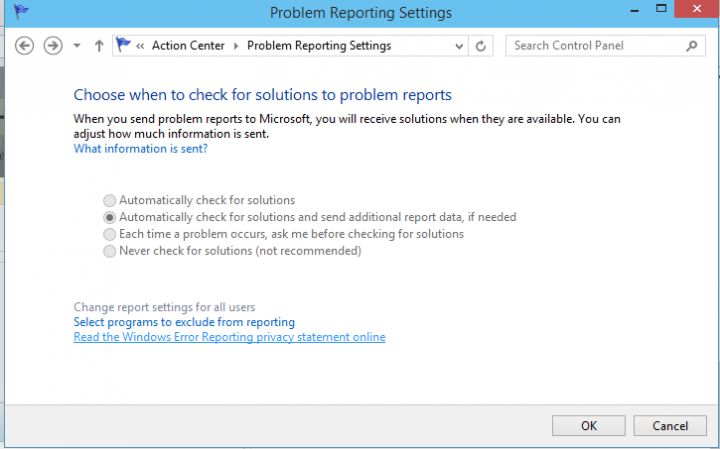Screen dimensions: 720x449
Task: Close the Problem Reporting Settings window
Action: [x=697, y=9]
